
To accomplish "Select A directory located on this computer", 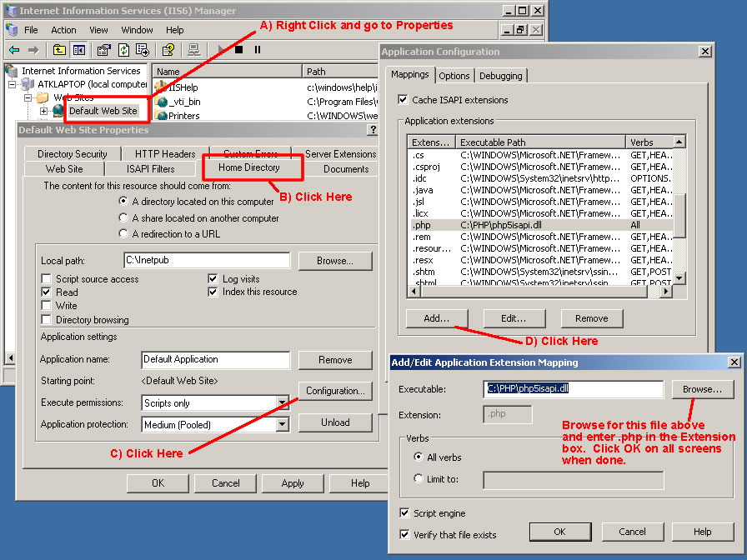I will [x=123, y=201].
